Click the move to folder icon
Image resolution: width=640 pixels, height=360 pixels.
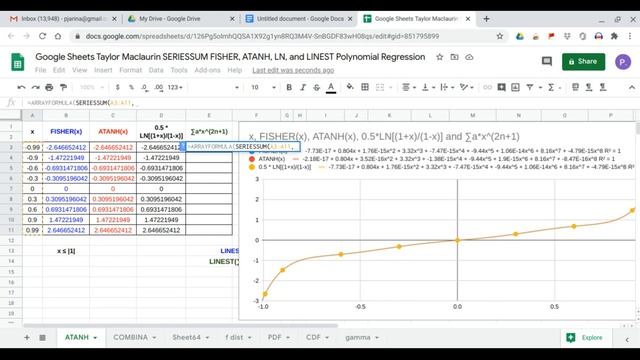pyautogui.click(x=454, y=57)
